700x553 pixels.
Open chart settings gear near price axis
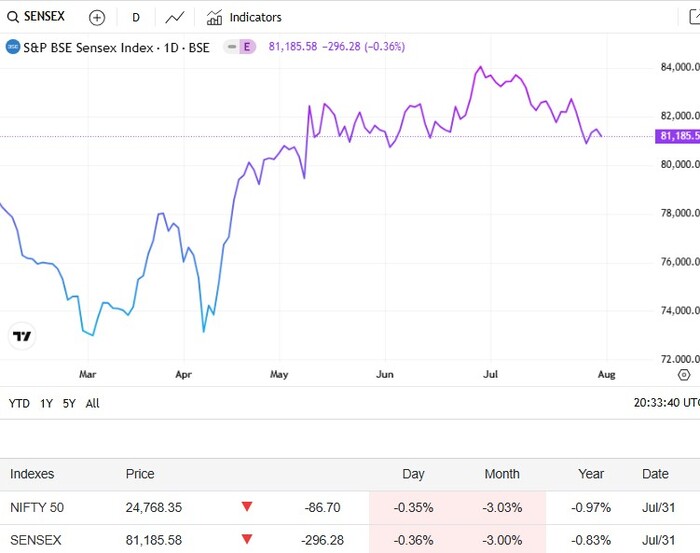pos(684,374)
